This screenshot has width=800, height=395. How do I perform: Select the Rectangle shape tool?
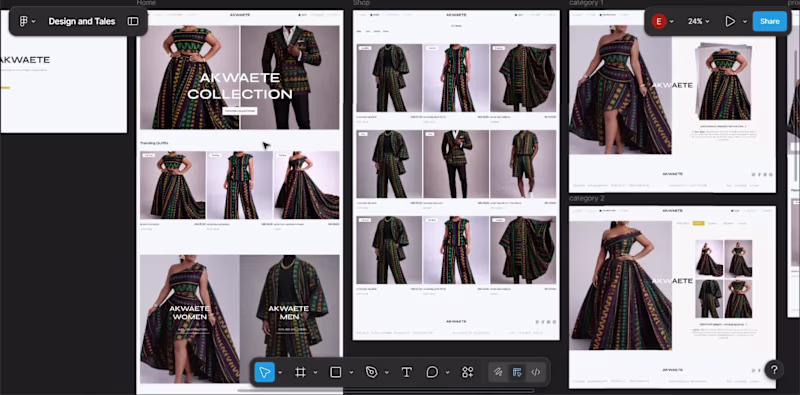pyautogui.click(x=336, y=372)
